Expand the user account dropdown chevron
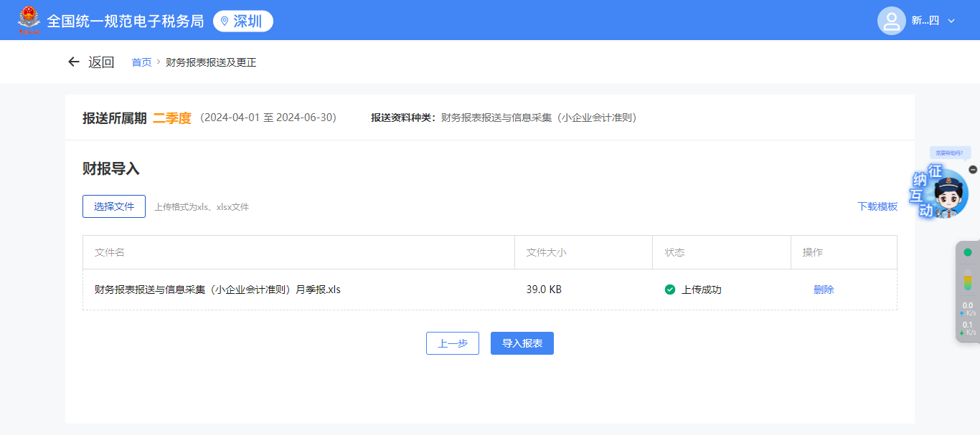 click(x=951, y=21)
